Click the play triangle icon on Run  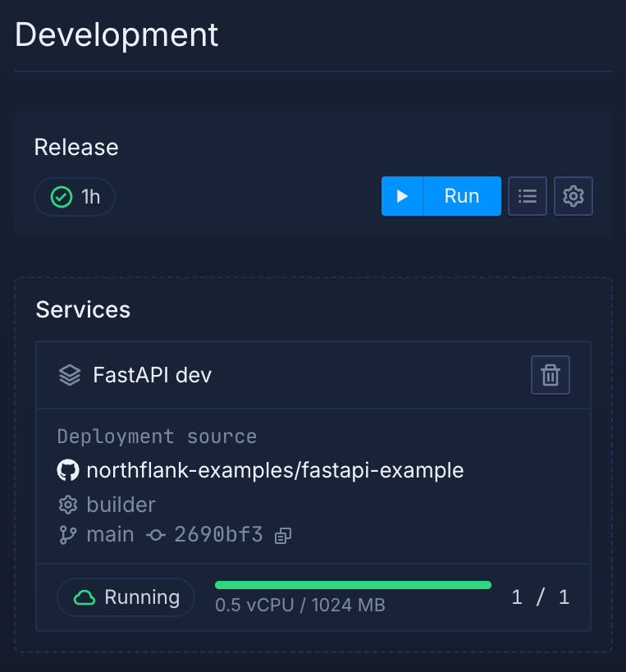coord(402,196)
